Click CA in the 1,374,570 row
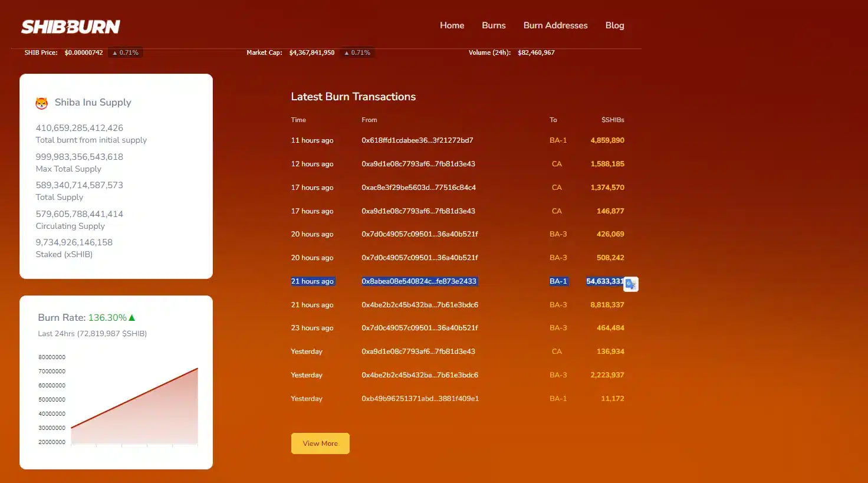The image size is (868, 483). coord(557,188)
